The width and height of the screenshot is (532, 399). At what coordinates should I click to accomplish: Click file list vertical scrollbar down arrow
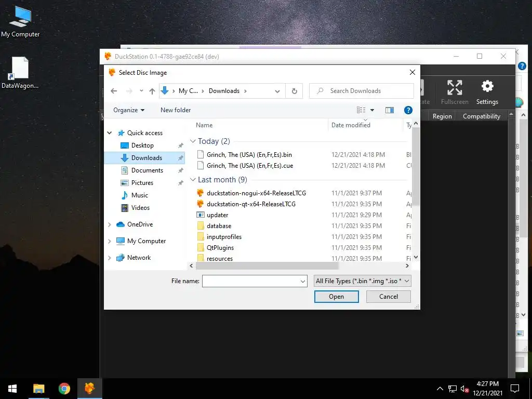tap(416, 258)
